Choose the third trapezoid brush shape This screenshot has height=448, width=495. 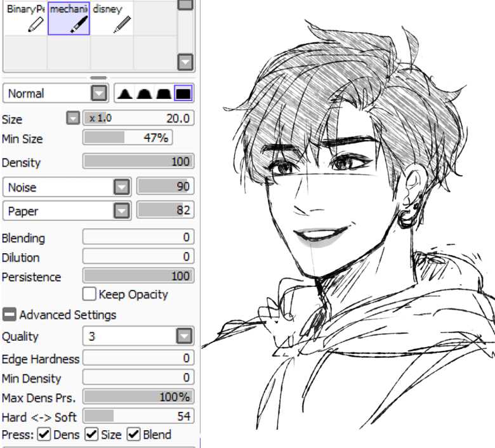[x=164, y=94]
